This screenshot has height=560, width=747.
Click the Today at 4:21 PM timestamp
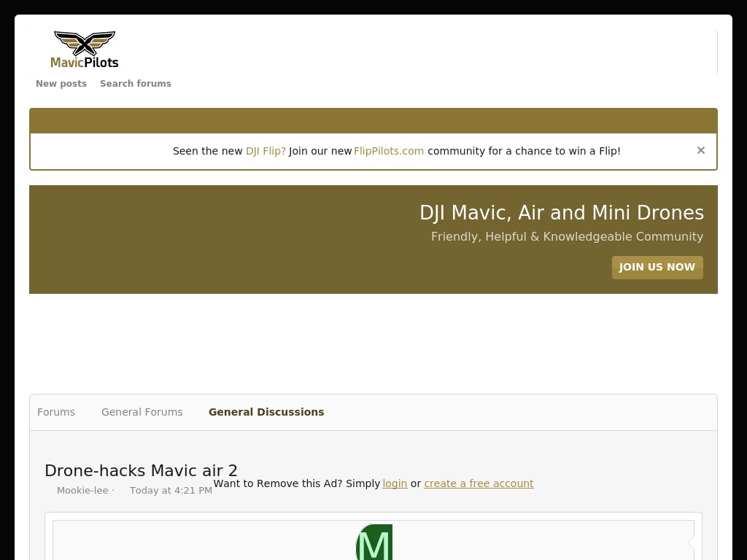coord(171,491)
